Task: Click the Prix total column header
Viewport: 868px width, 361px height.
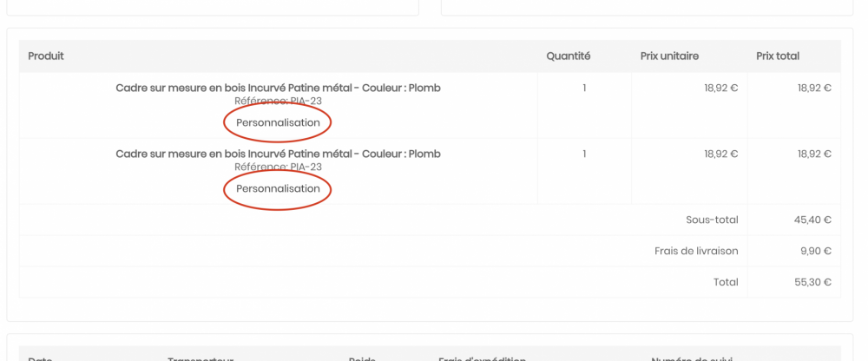Action: tap(778, 56)
